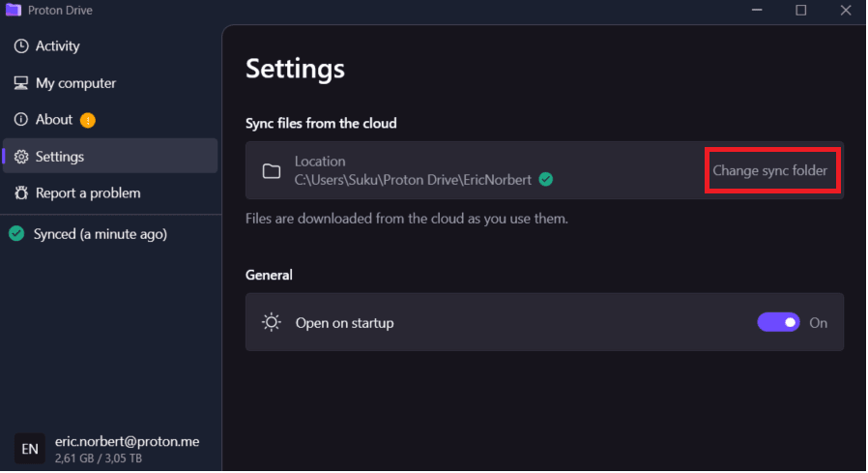Click the Synced (a minute ago) status
This screenshot has height=473, width=868.
(101, 234)
